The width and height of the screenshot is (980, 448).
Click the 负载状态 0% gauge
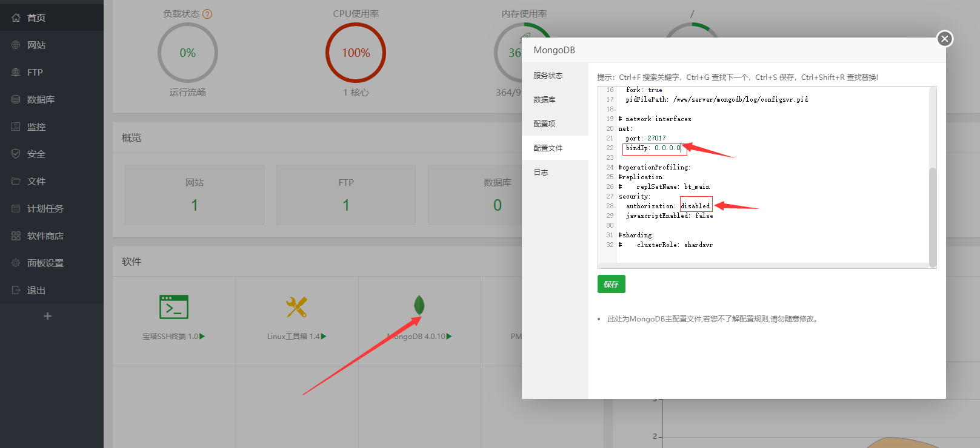coord(188,53)
